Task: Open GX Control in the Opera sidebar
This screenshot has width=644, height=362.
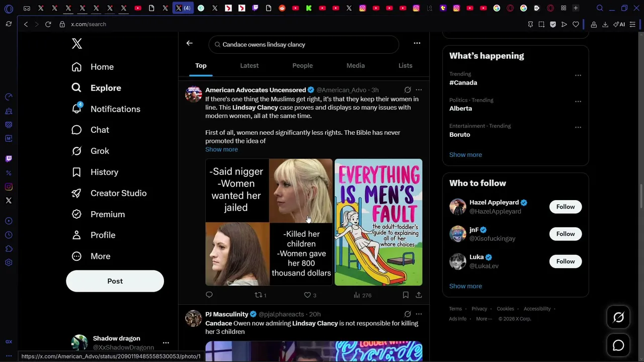Action: pos(9,97)
